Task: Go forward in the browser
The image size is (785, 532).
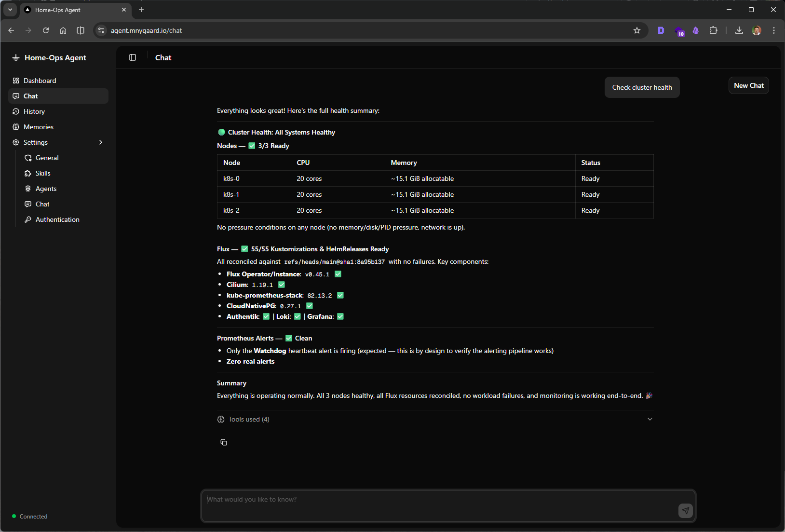Action: (x=28, y=30)
